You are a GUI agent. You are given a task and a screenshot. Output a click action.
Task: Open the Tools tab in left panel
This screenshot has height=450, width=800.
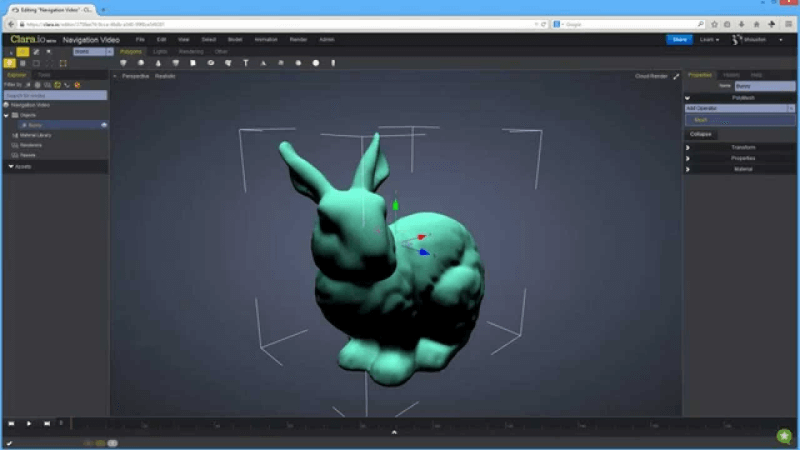coord(44,75)
